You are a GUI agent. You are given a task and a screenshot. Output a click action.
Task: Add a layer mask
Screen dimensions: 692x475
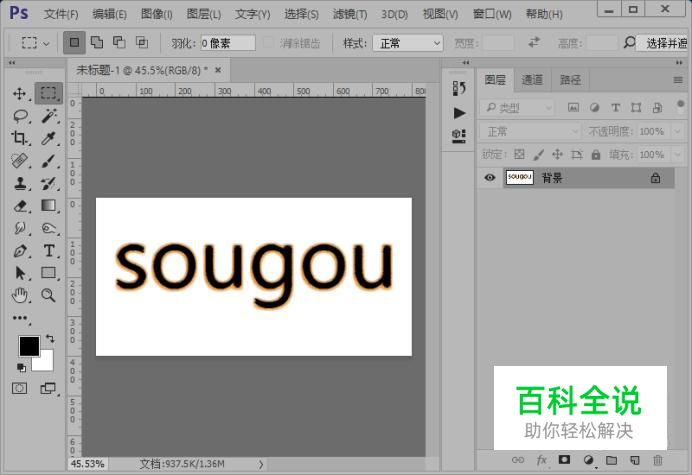pyautogui.click(x=564, y=460)
